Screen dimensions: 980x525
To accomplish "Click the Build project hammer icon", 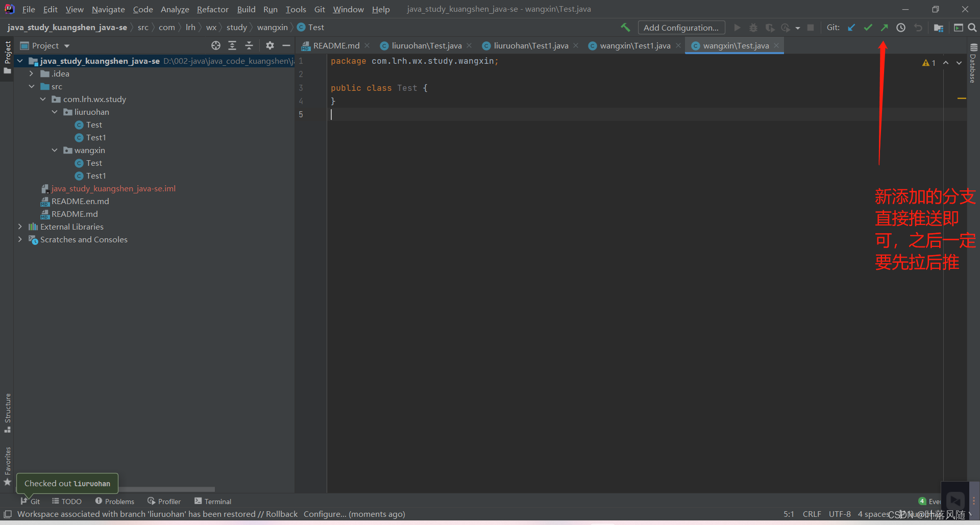I will (x=625, y=28).
